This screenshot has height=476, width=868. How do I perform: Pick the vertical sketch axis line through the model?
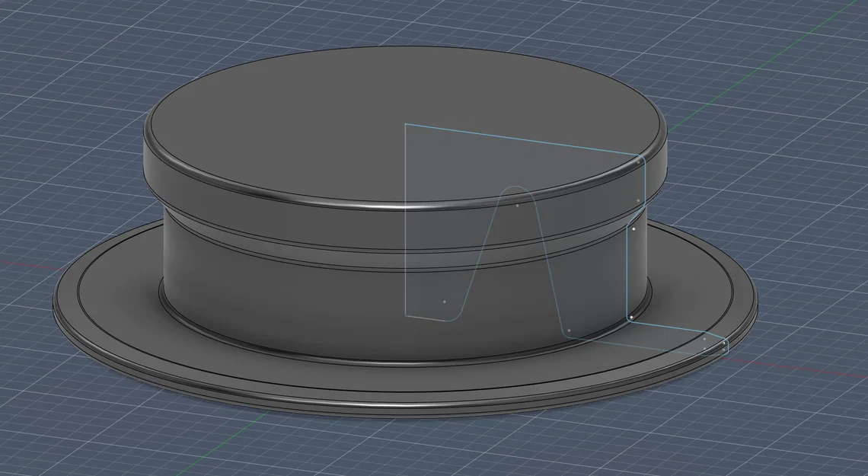pyautogui.click(x=406, y=222)
